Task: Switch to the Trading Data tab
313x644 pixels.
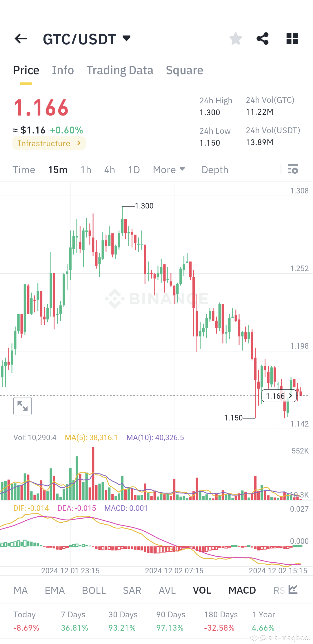Action: pos(120,70)
